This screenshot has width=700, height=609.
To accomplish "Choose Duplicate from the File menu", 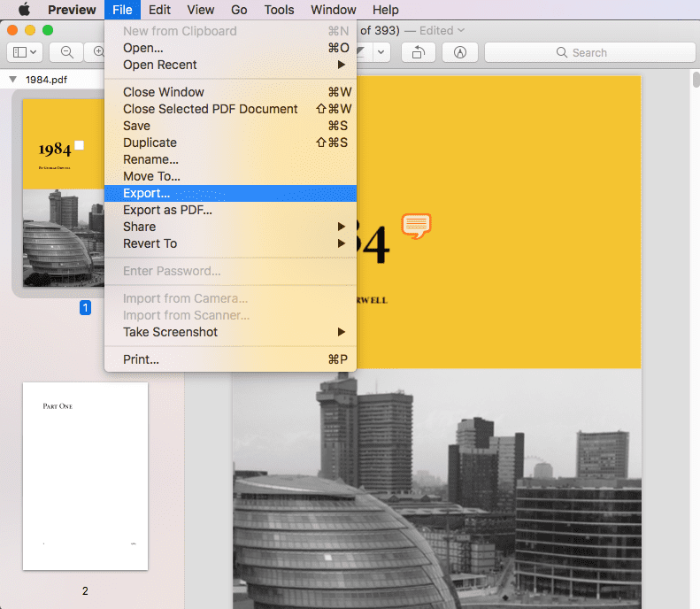I will [x=150, y=143].
